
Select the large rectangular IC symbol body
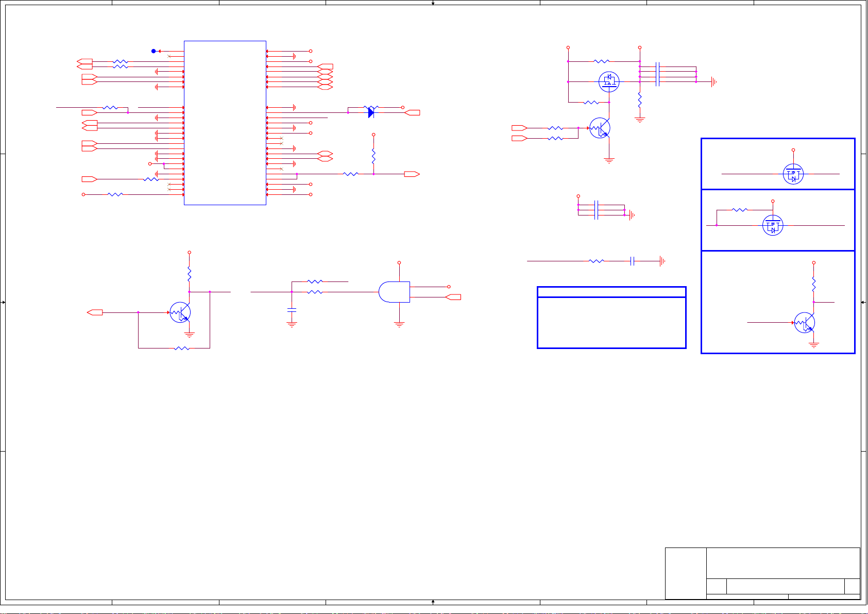coord(225,123)
